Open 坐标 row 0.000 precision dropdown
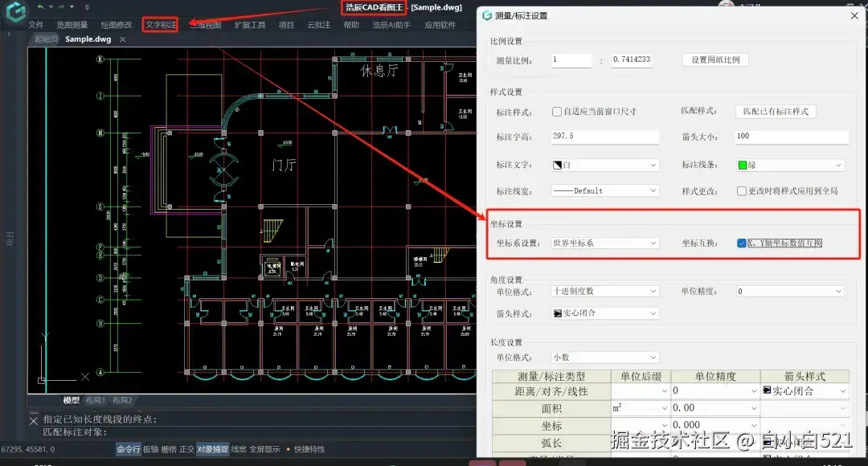868x466 pixels. tap(714, 425)
